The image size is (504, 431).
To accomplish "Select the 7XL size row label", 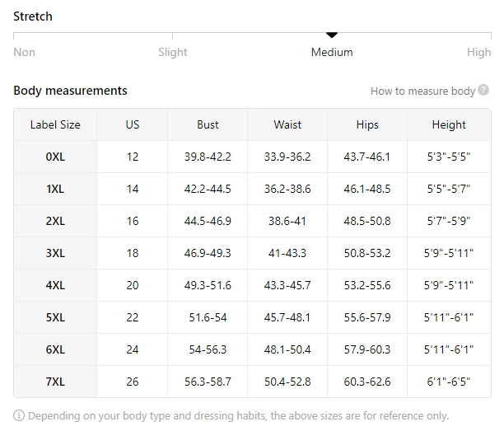I will (x=55, y=382).
